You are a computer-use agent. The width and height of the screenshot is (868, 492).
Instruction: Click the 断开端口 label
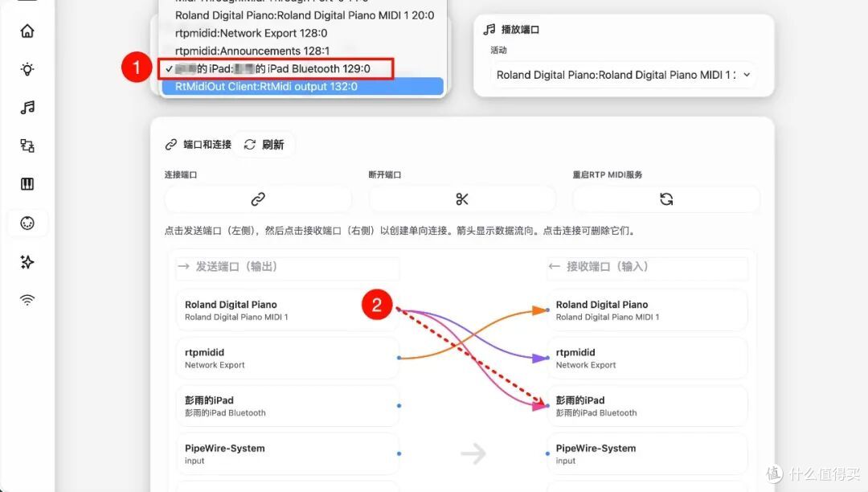pos(385,175)
